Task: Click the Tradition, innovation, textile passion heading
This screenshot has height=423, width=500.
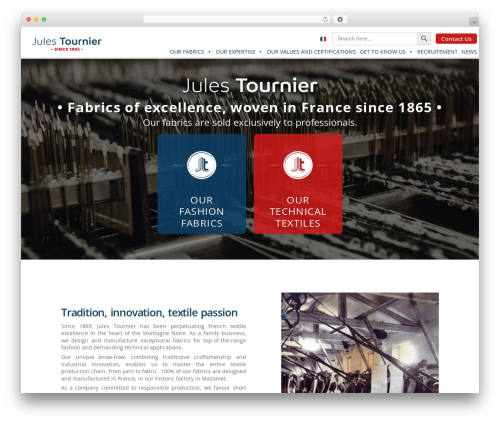Action: coord(149,313)
